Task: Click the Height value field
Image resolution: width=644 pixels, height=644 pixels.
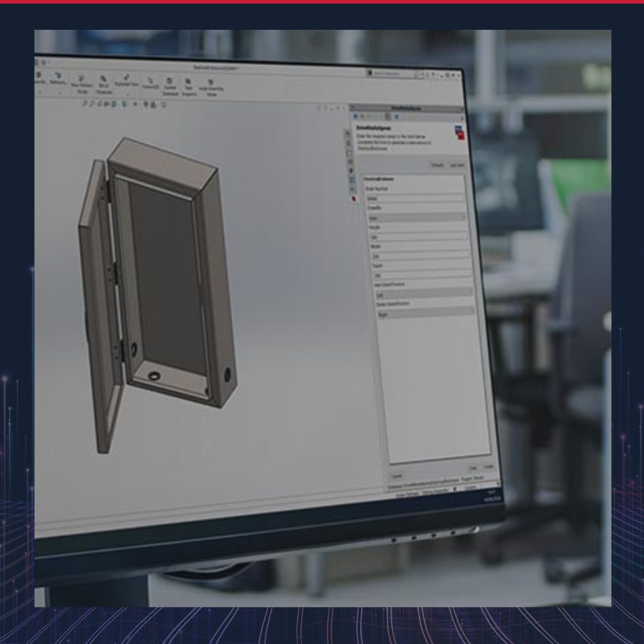Action: pyautogui.click(x=420, y=237)
